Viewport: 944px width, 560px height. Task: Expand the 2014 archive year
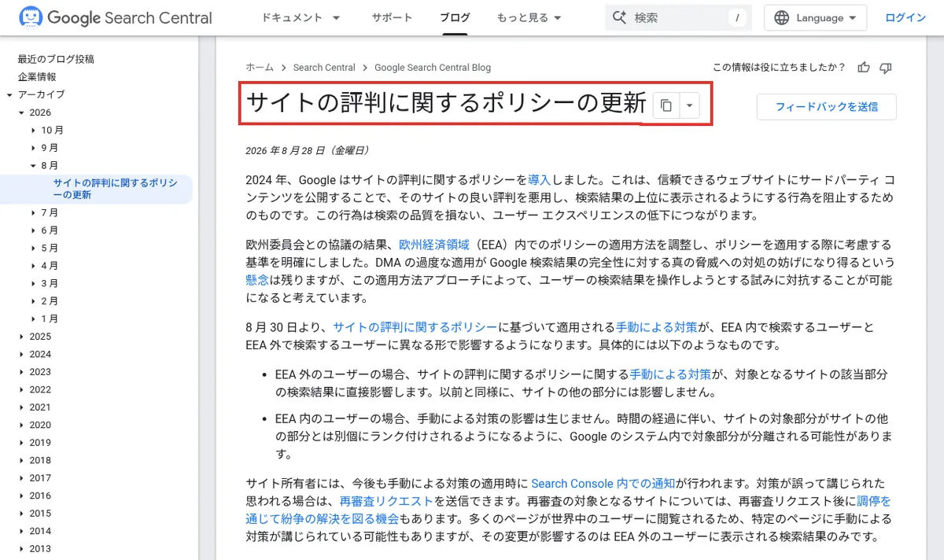[21, 532]
